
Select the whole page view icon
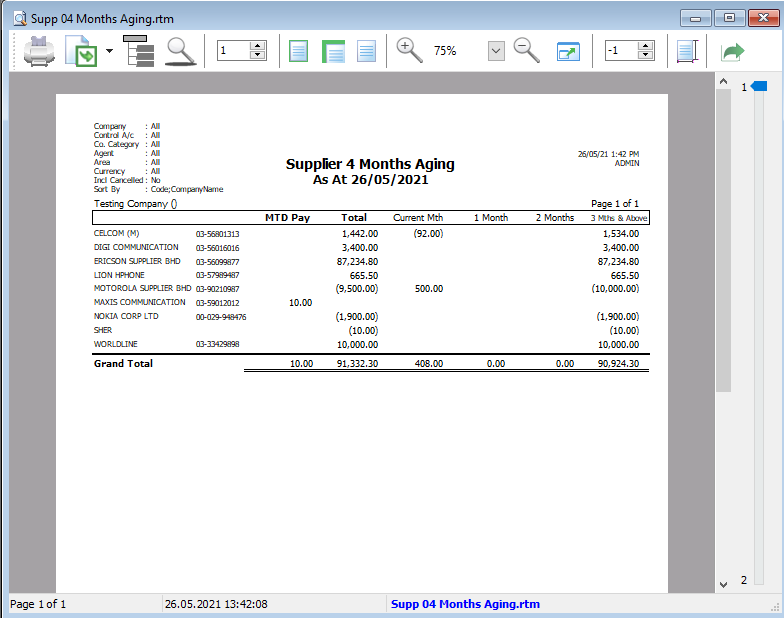click(x=298, y=50)
